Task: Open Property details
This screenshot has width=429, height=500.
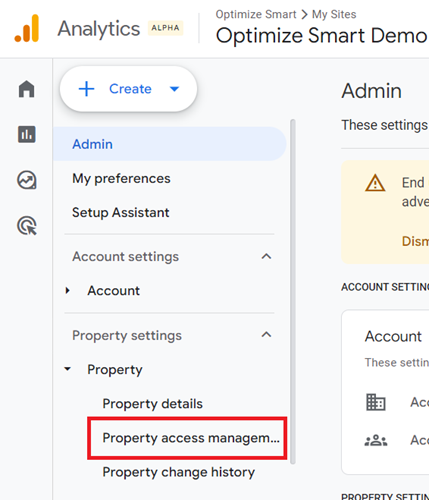Action: pyautogui.click(x=152, y=404)
